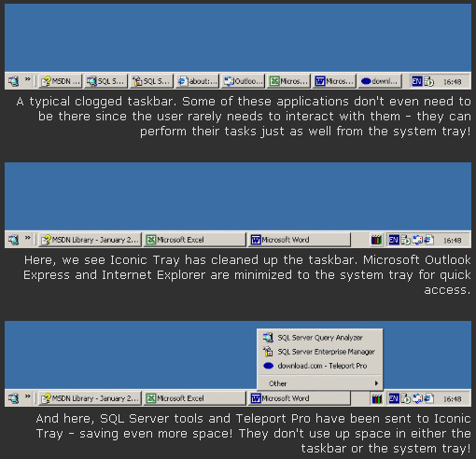Switch to the Outlook Express taskbar button
This screenshot has width=476, height=459.
tap(244, 81)
